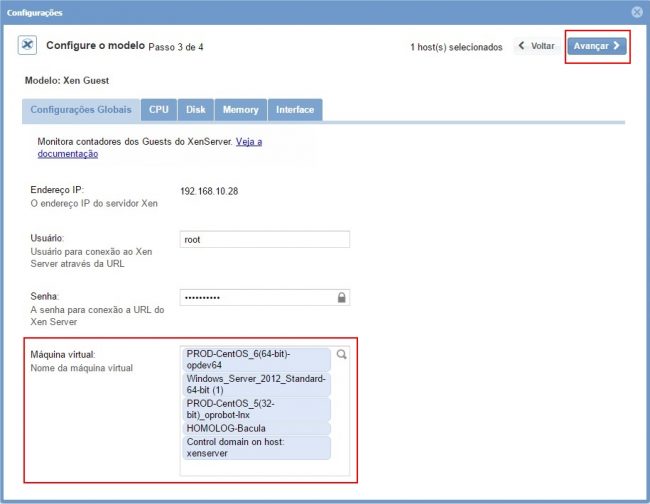Select the Interface tab

point(295,109)
